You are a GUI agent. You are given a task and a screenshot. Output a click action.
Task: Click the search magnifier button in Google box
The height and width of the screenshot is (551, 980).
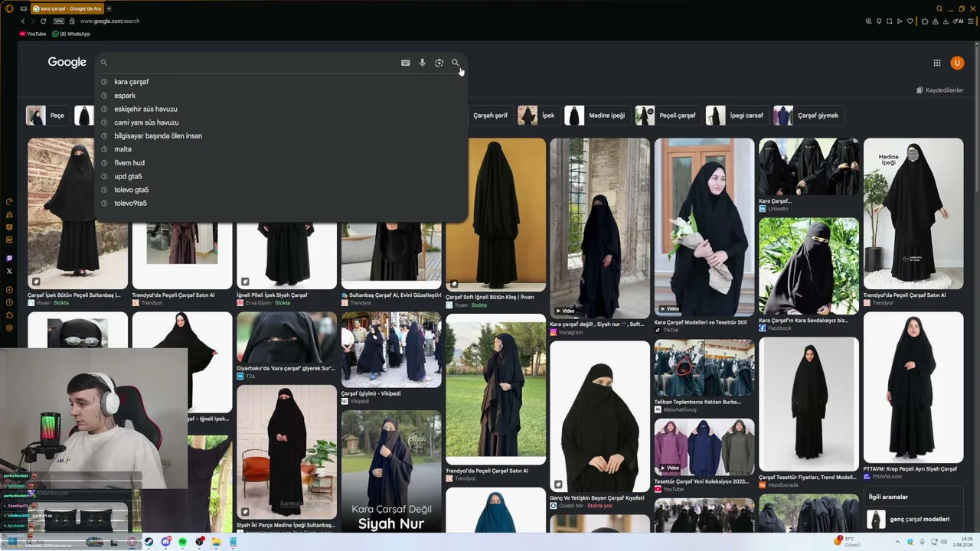[456, 63]
